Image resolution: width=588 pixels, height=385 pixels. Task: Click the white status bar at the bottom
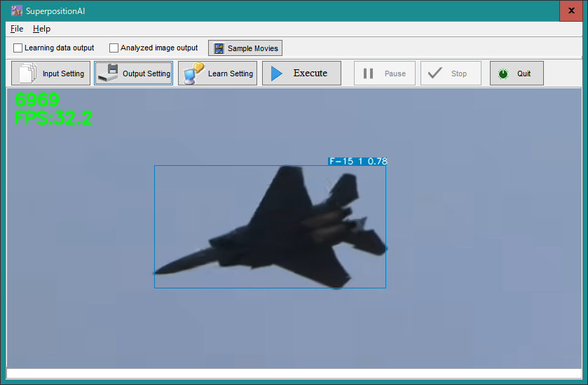294,374
